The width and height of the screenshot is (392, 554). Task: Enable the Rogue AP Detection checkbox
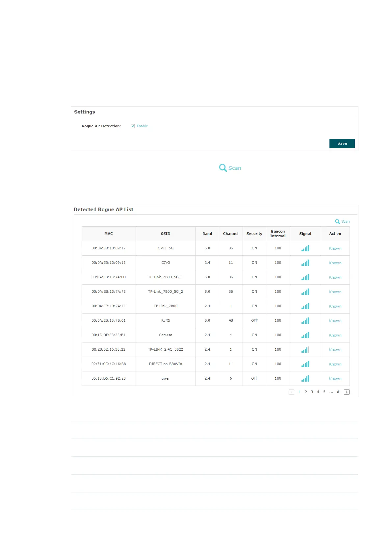[x=133, y=126]
